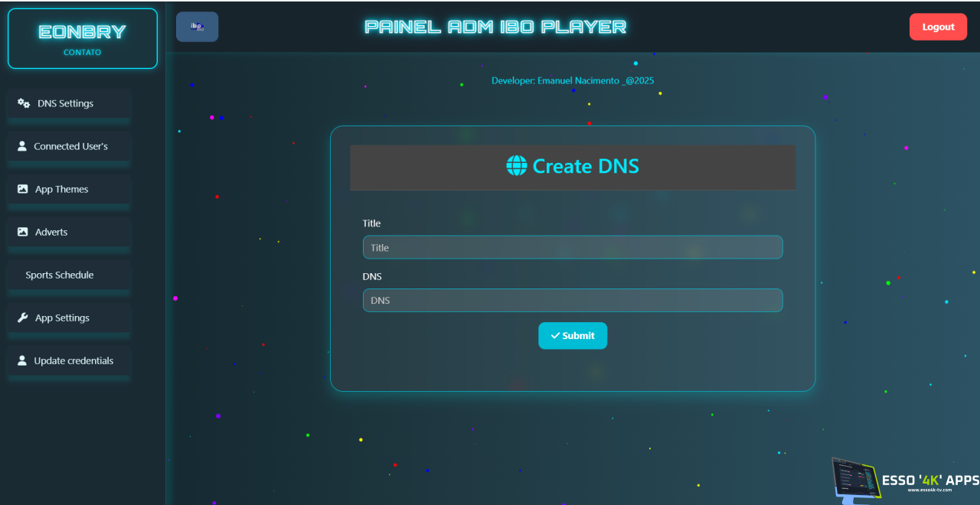Click the Developer: Emanuel Nacimento credit text
The height and width of the screenshot is (505, 980).
[x=573, y=80]
